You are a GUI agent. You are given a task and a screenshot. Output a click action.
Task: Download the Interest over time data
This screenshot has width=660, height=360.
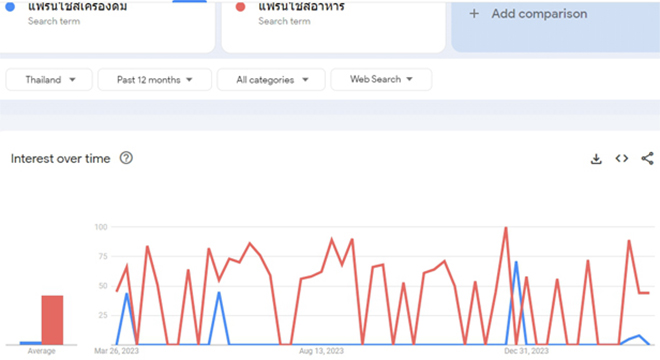(596, 159)
